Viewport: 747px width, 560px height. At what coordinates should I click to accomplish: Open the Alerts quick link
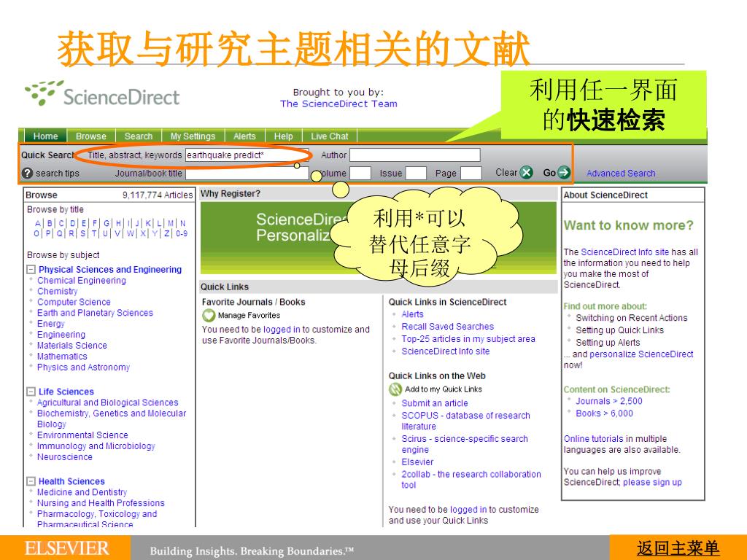click(412, 314)
